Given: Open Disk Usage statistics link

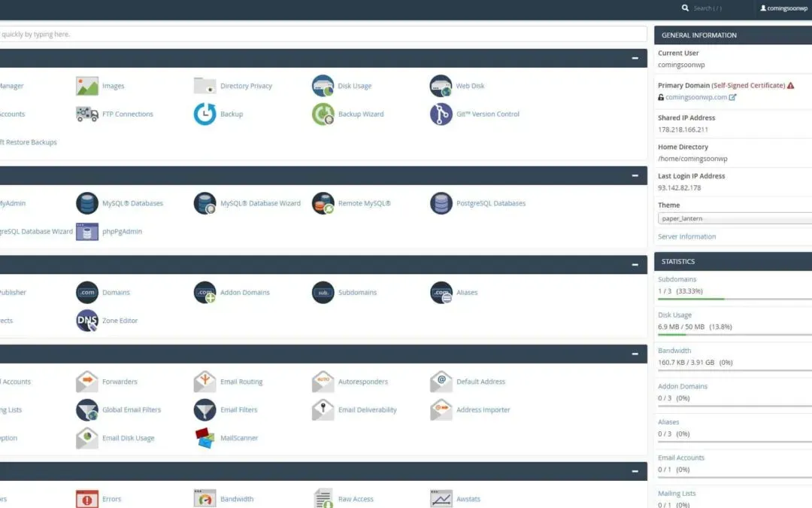Looking at the screenshot, I should coord(674,315).
